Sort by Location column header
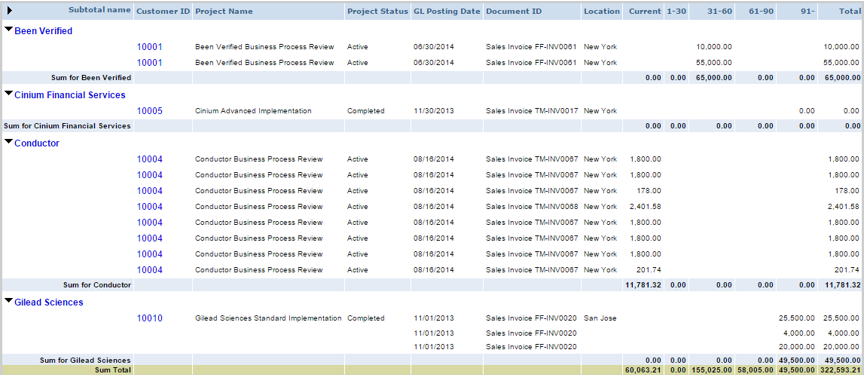867x375 pixels. (x=602, y=11)
